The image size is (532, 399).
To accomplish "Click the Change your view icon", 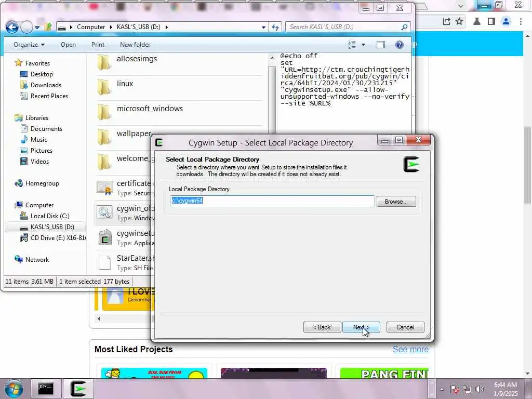I will coord(352,45).
